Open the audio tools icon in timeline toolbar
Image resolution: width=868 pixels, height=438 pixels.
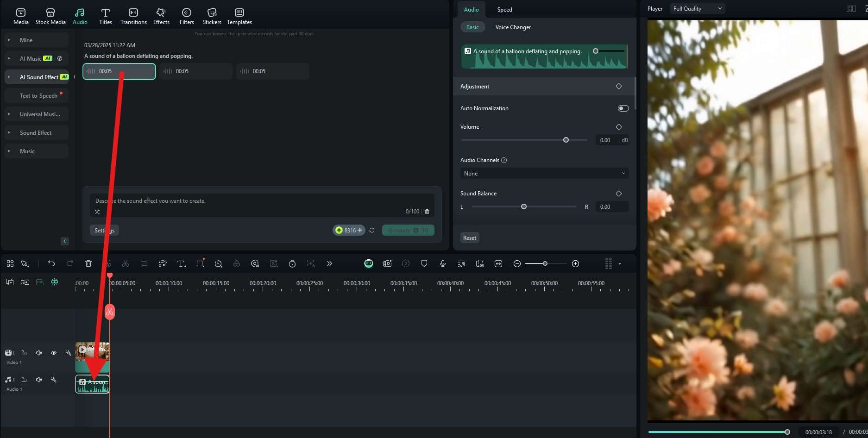coord(163,263)
